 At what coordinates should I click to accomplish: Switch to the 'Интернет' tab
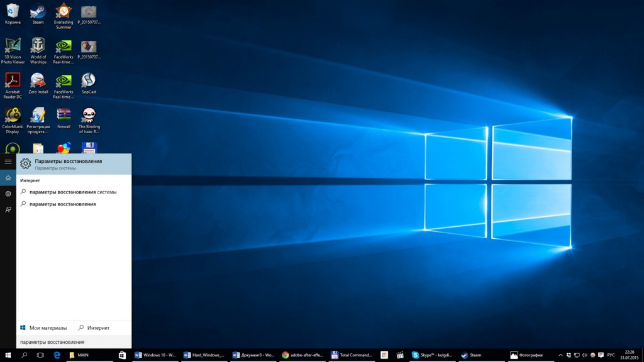tap(97, 327)
